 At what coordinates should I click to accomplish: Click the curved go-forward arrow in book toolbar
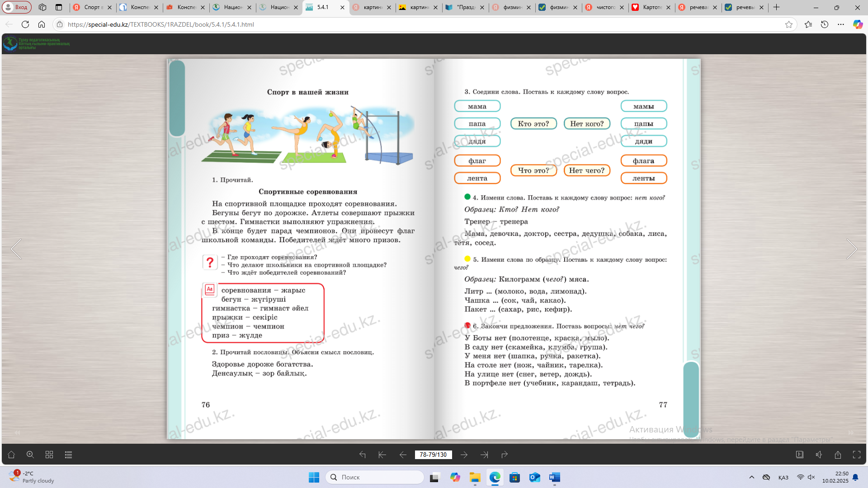point(505,455)
